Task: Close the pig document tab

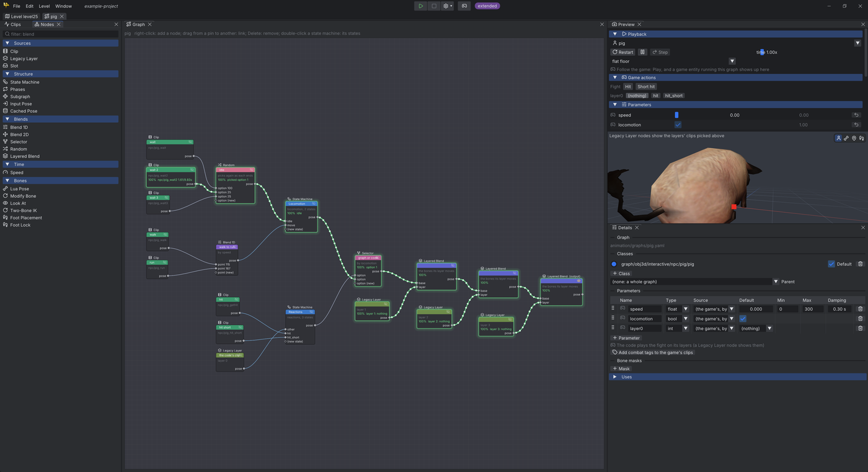Action: (x=62, y=16)
